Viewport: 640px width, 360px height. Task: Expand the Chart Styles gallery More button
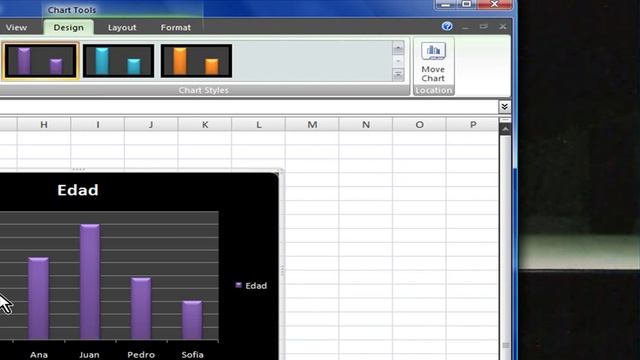click(x=398, y=75)
